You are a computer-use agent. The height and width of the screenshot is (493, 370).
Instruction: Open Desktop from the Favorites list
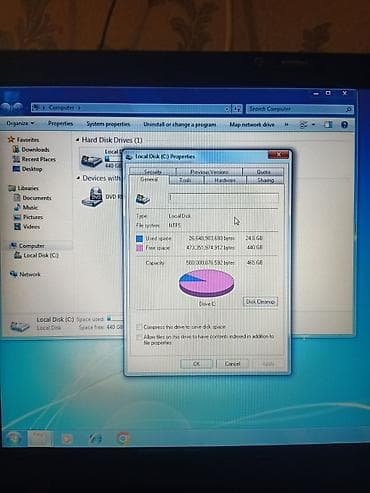pos(32,169)
